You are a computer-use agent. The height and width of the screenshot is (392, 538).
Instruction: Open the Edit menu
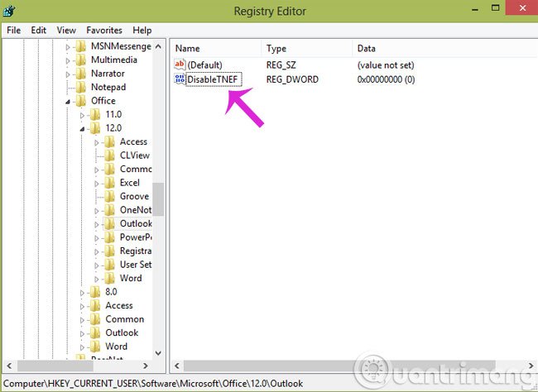pyautogui.click(x=38, y=30)
